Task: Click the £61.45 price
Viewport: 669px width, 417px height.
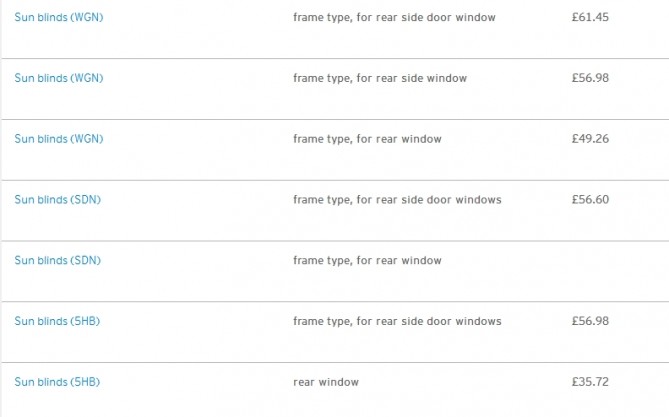Action: point(590,18)
